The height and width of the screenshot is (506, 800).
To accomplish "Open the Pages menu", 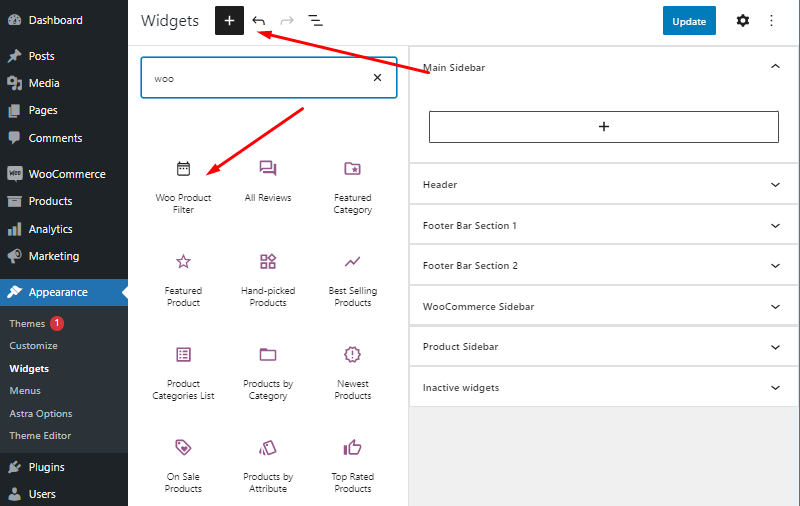I will 64,110.
